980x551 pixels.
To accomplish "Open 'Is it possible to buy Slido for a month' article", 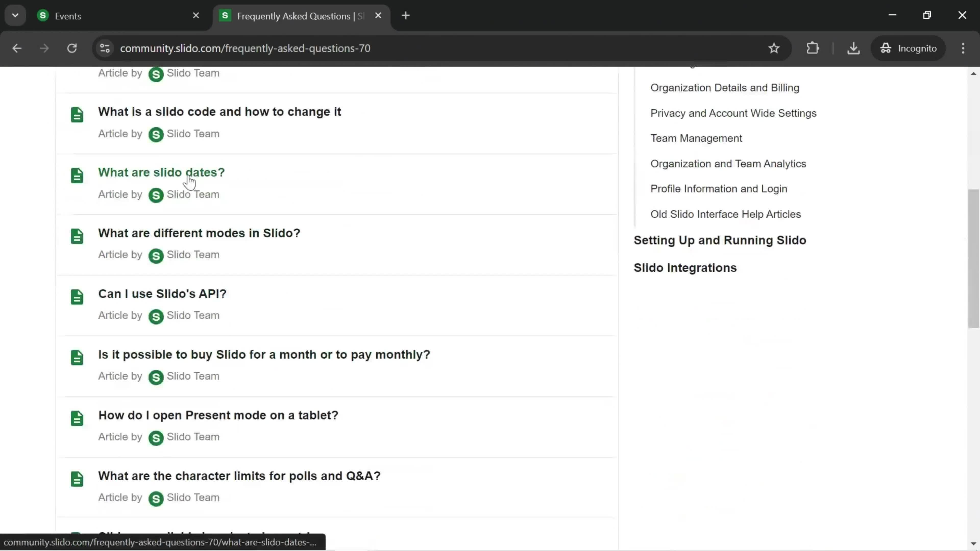I will [264, 355].
